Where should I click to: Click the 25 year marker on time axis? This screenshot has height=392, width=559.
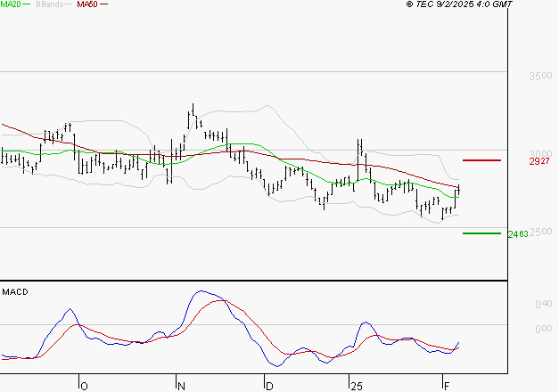pos(357,387)
